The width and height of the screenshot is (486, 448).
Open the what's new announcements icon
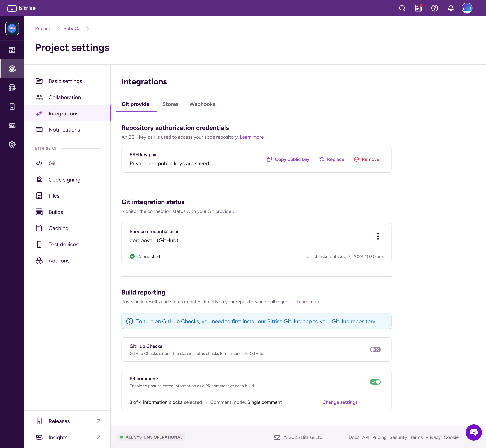418,8
